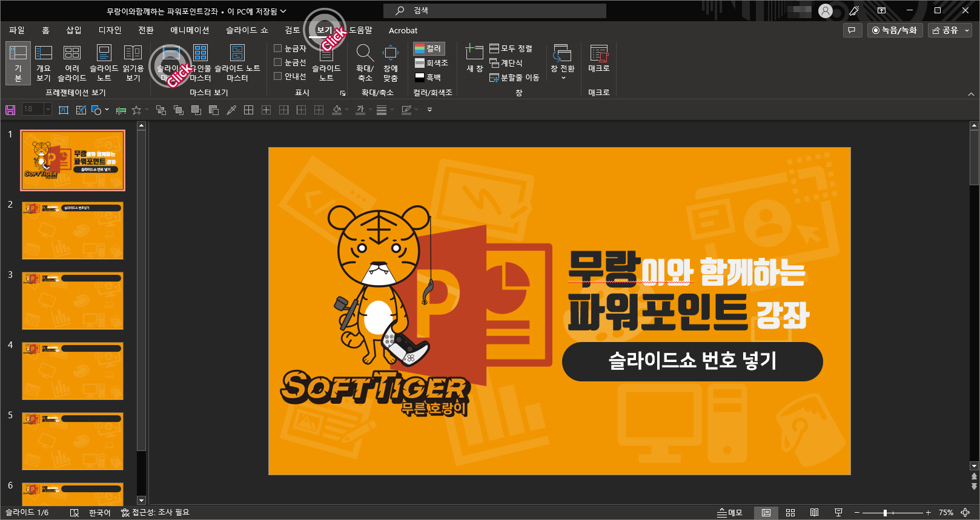Switch to 흑백 black and white mode
The width and height of the screenshot is (980, 520).
pyautogui.click(x=428, y=77)
